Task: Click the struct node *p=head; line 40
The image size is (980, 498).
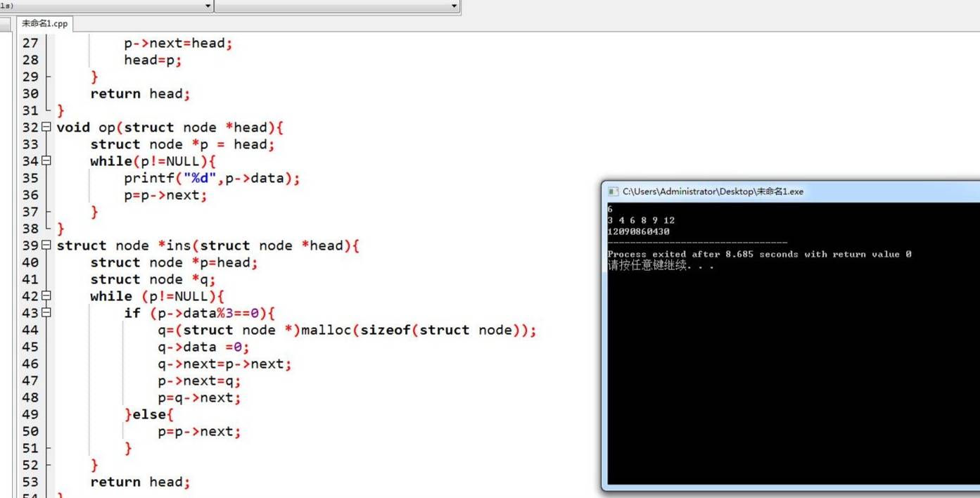Action: tap(174, 262)
